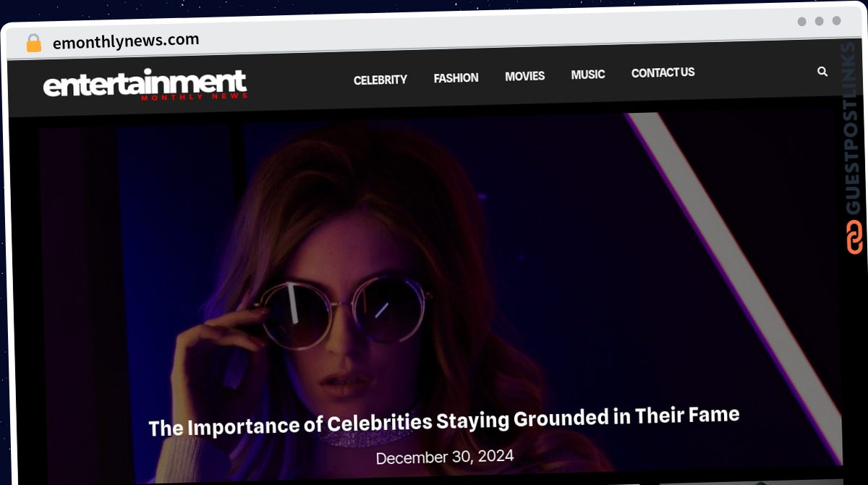This screenshot has width=868, height=485.
Task: Click the first gray window dot
Action: click(802, 22)
